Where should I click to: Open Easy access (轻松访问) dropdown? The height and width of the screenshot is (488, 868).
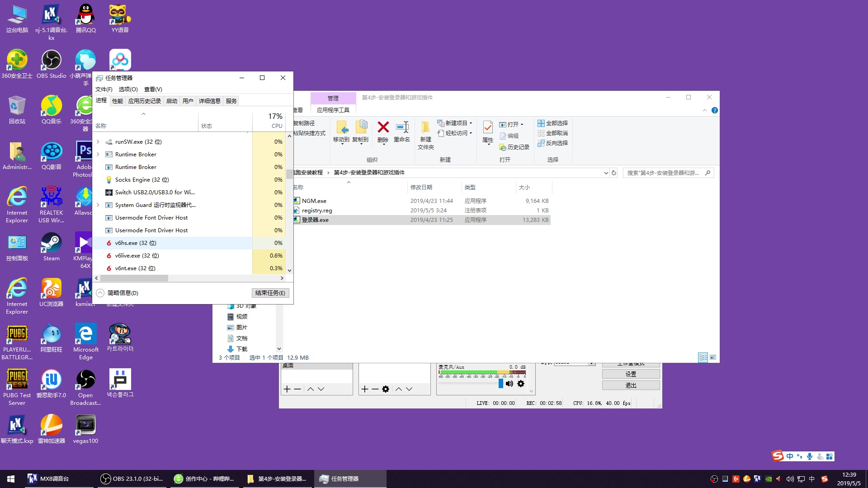(455, 133)
